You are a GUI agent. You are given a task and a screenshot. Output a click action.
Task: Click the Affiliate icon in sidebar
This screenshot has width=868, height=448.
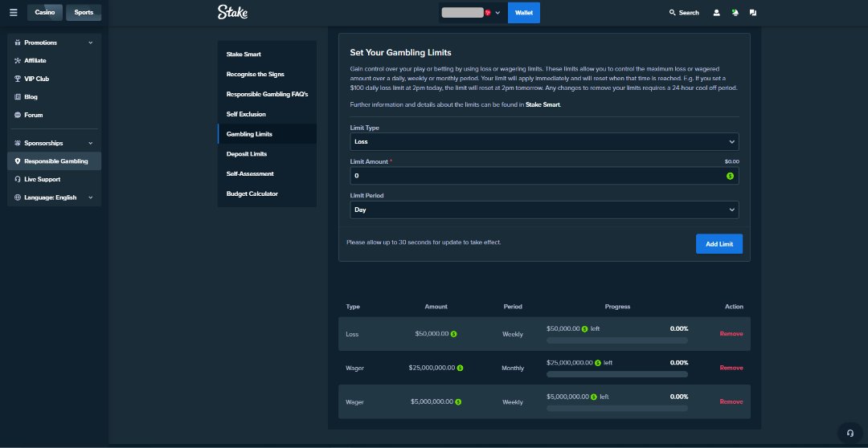(x=18, y=61)
